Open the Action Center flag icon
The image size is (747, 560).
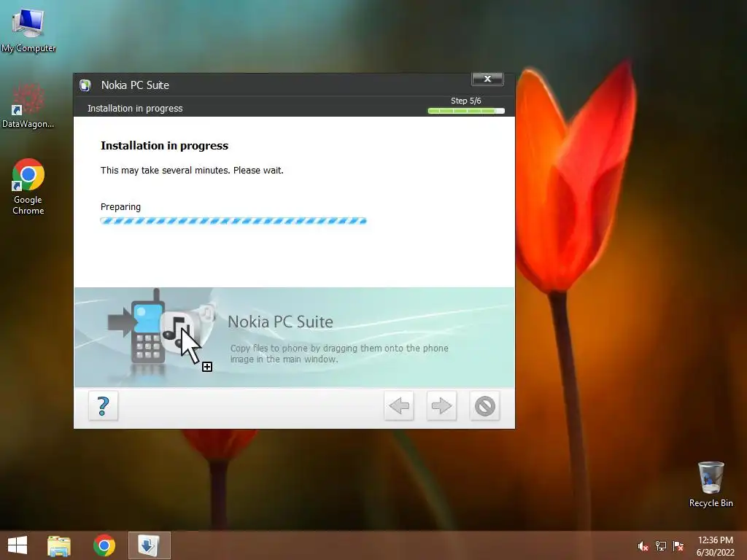pyautogui.click(x=678, y=546)
